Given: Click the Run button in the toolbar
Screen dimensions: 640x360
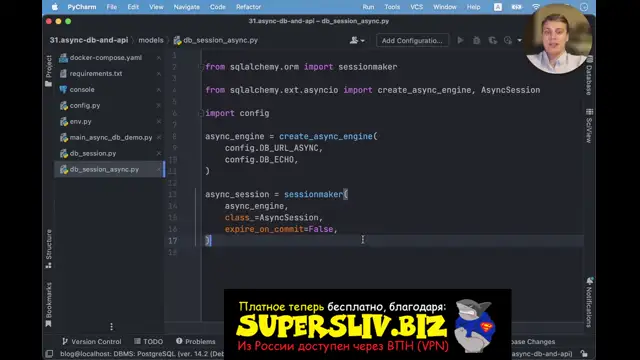Looking at the screenshot, I should click(x=460, y=40).
